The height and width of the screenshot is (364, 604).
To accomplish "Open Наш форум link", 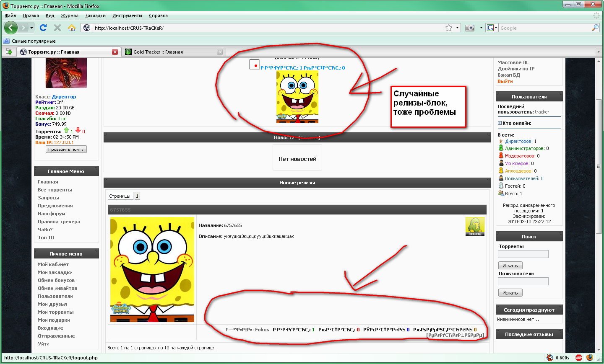I will point(52,214).
